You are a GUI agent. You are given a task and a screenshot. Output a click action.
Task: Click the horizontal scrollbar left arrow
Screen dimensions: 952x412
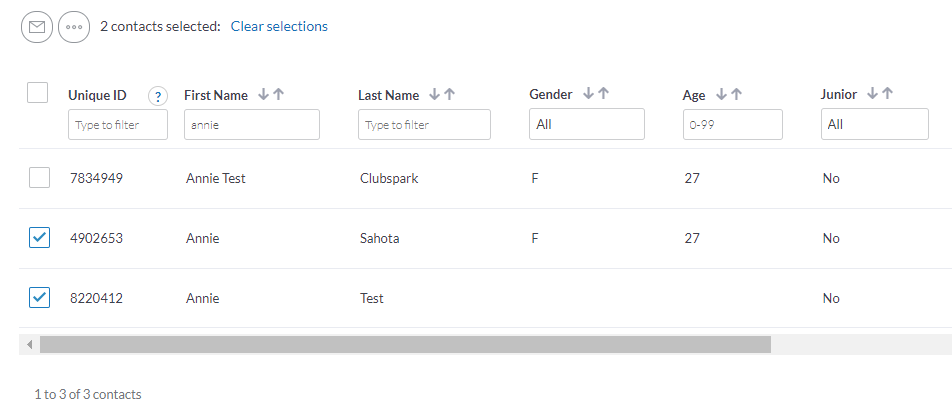tap(29, 345)
